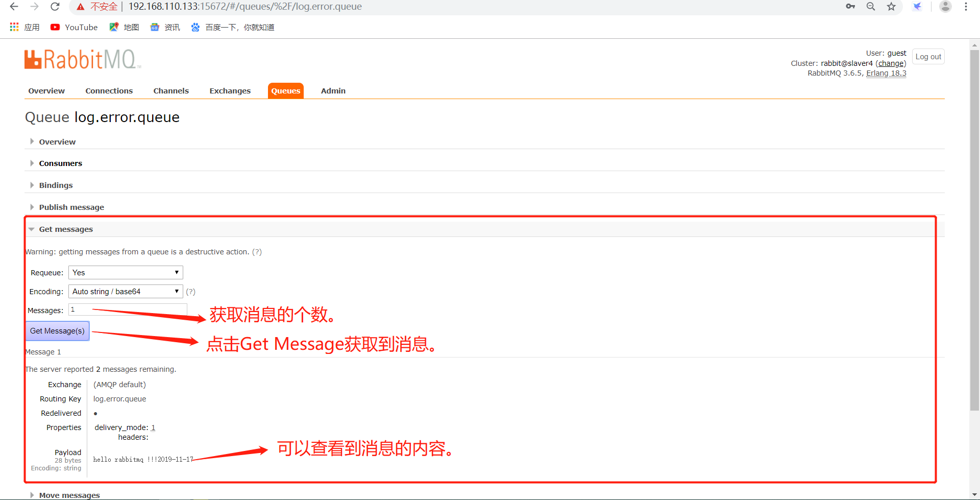
Task: Click the Messages count input field
Action: [128, 309]
